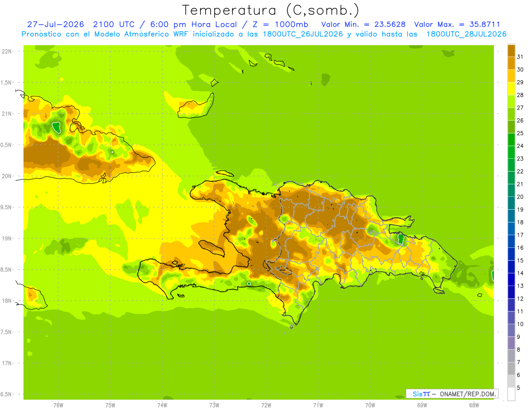Click the legend value "12"
Image resolution: width=532 pixels, height=411 pixels.
pos(520,298)
